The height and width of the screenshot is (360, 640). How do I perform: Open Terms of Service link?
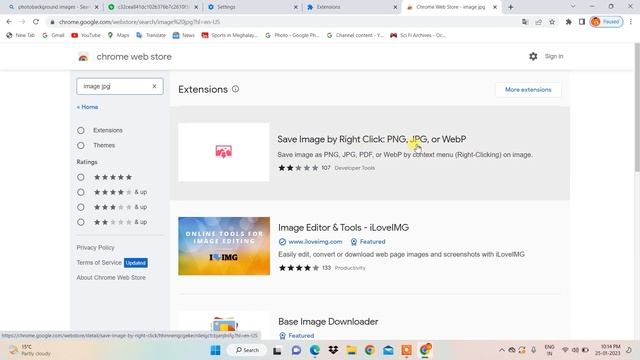click(99, 262)
